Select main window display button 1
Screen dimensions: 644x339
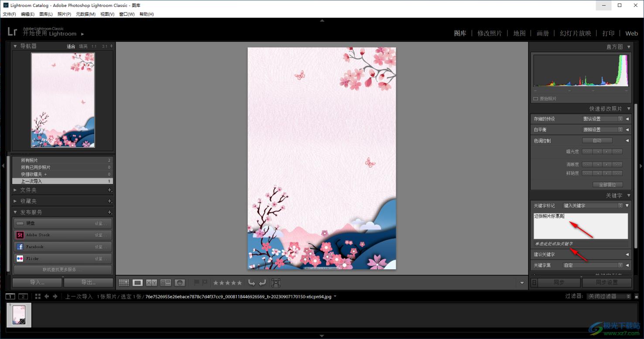10,296
